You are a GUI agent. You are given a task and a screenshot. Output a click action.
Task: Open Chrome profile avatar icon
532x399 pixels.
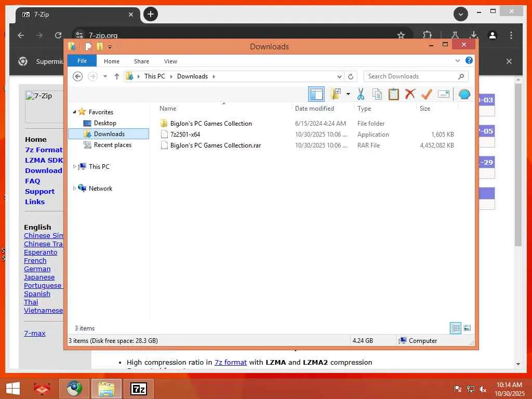(493, 35)
